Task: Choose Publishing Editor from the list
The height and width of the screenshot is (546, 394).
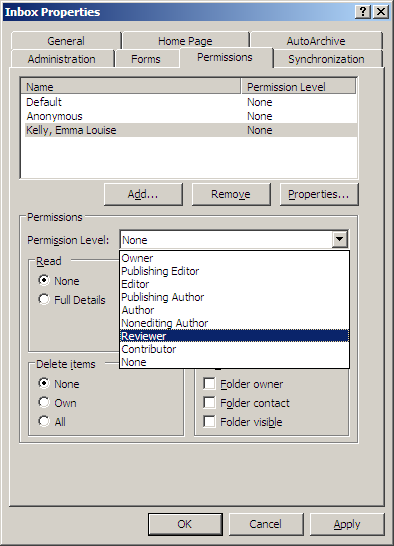Action: (234, 271)
